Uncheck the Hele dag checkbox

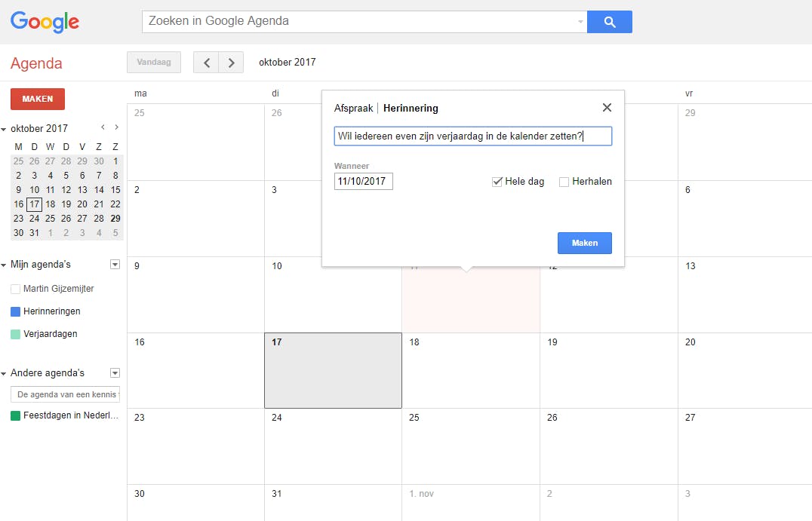(497, 182)
